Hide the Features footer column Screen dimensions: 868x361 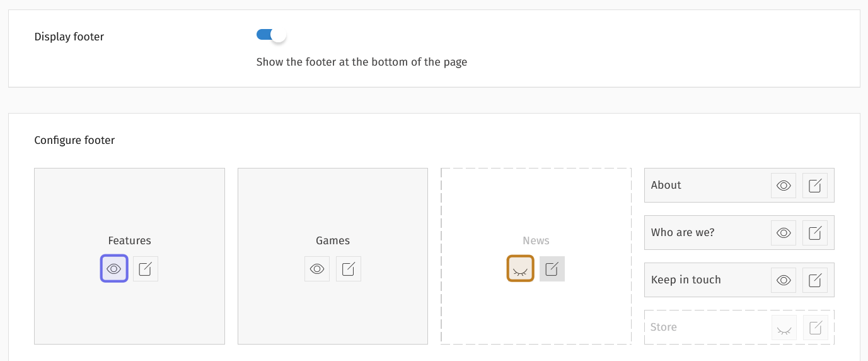(x=114, y=269)
